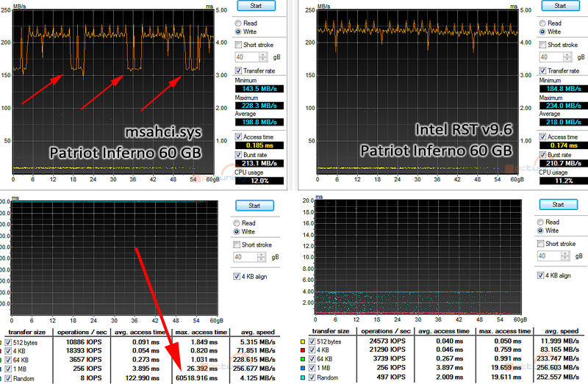Image resolution: width=588 pixels, height=384 pixels.
Task: Click Start in the Intel RST v9.6 benchmark panel
Action: 560,6
